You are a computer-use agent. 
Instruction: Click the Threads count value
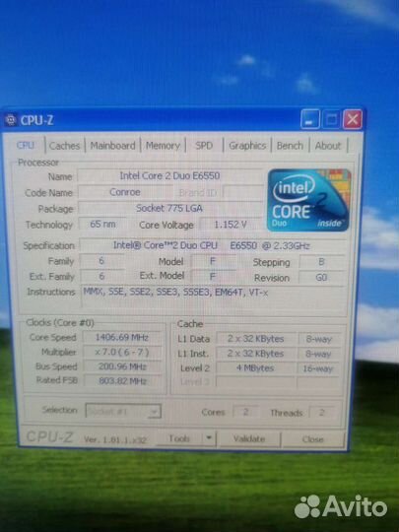[321, 413]
